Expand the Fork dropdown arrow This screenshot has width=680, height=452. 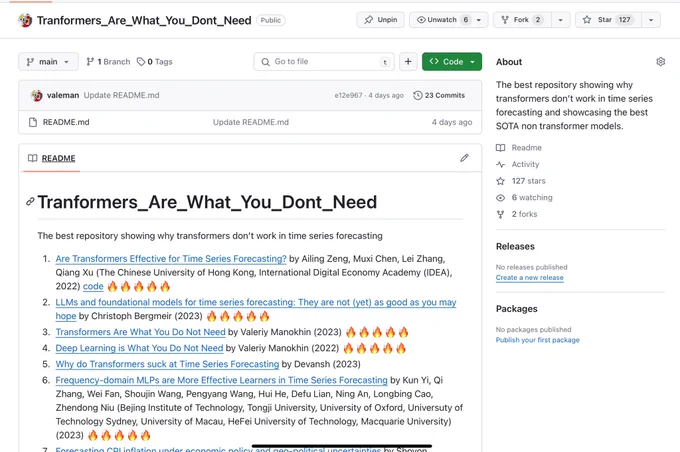[560, 20]
